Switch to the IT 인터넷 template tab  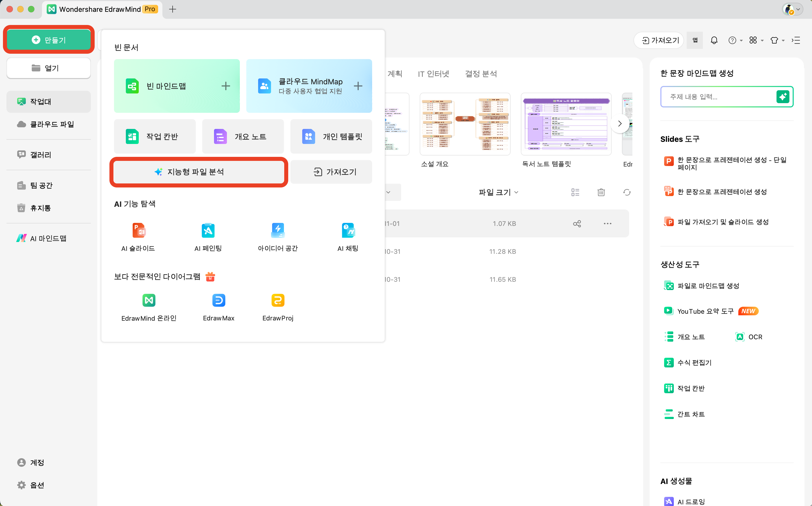(x=433, y=74)
